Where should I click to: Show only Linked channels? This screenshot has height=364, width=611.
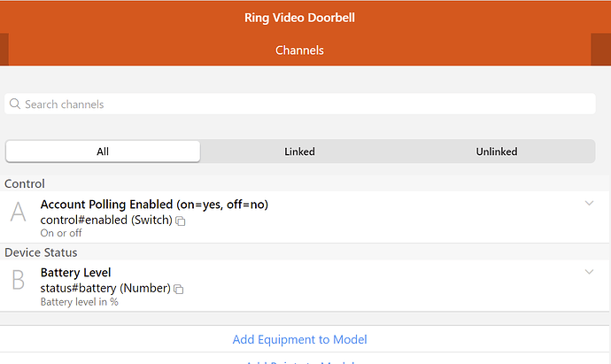tap(299, 151)
